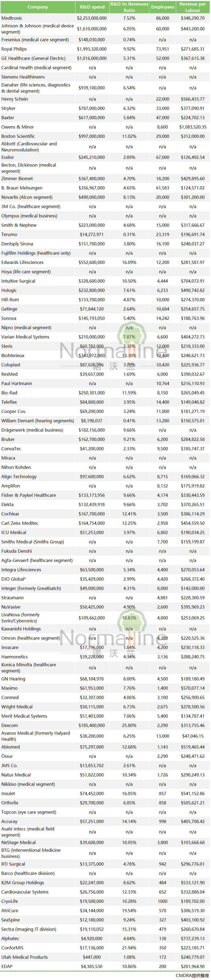Screen dimensions: 211x980
Task: Click the Masimo company name
Action: click(10, 688)
